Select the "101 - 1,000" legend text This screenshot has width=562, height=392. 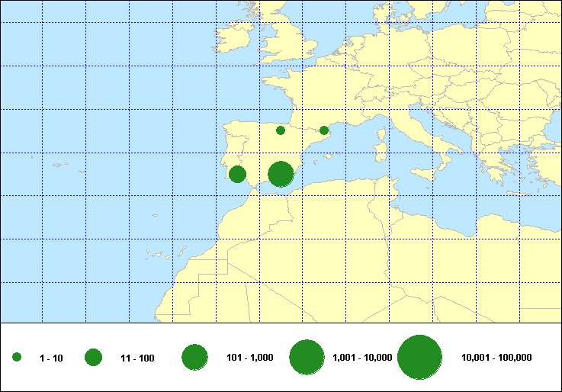click(x=250, y=358)
